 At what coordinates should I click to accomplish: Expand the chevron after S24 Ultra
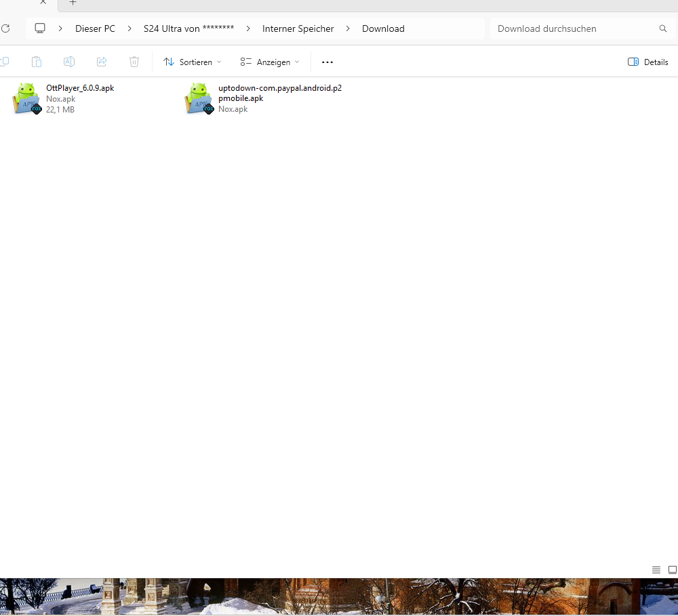247,28
